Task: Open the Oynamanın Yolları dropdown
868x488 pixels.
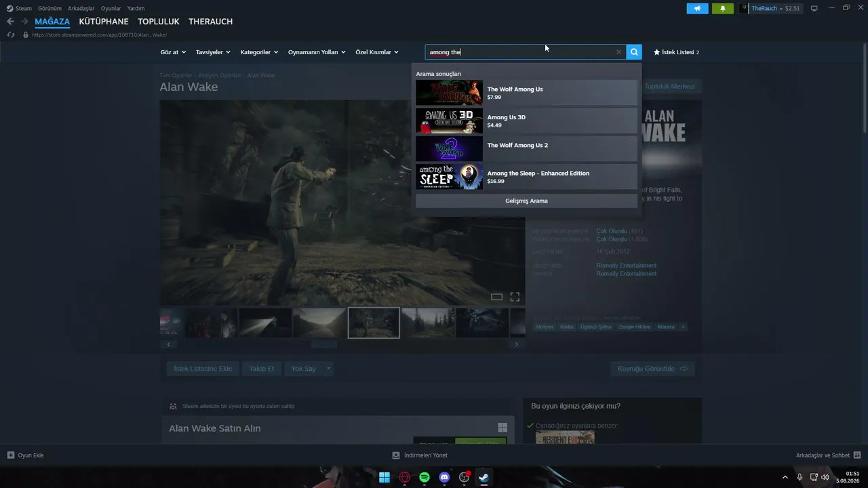Action: click(x=317, y=52)
